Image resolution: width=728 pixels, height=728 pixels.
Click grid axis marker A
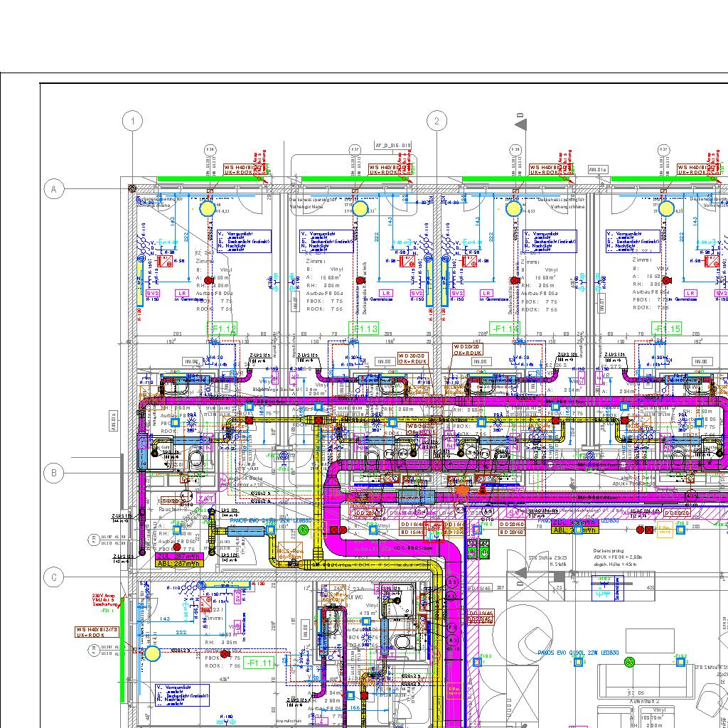coord(54,189)
